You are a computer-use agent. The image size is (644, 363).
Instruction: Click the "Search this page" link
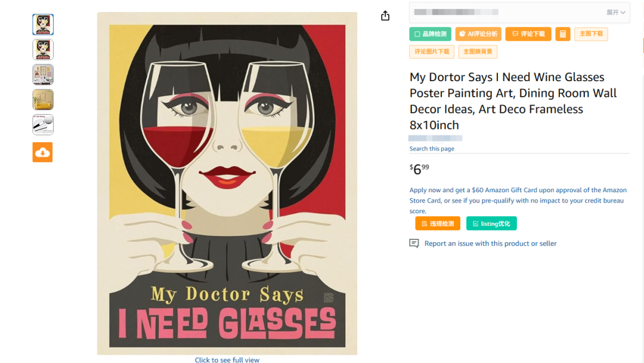[x=432, y=149]
